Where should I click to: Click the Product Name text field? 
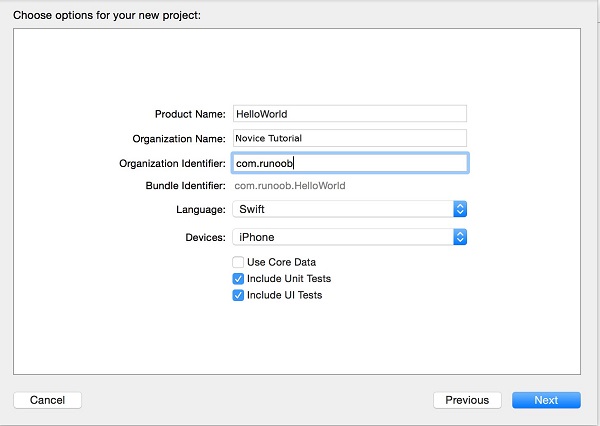pos(349,114)
